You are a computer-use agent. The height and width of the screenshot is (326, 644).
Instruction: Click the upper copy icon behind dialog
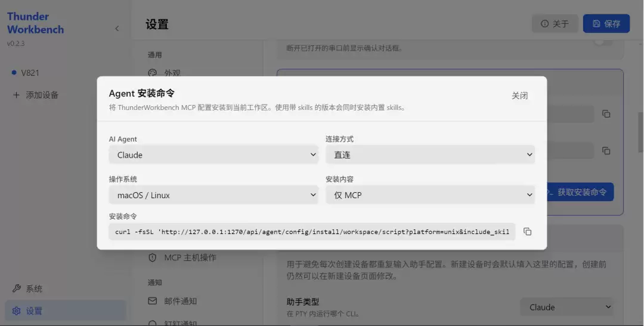pos(606,114)
